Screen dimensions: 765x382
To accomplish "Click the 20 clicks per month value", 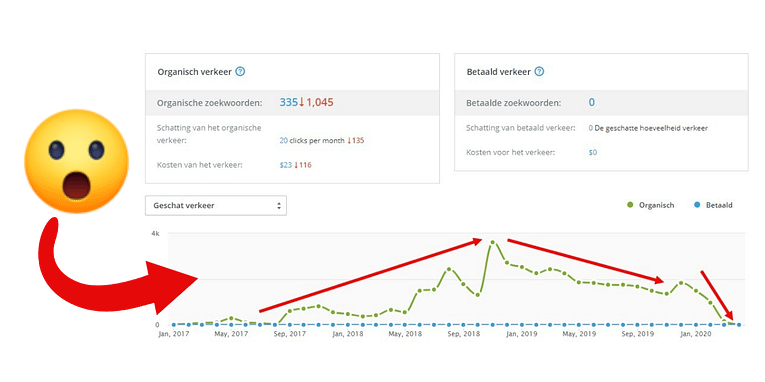I will (x=311, y=141).
